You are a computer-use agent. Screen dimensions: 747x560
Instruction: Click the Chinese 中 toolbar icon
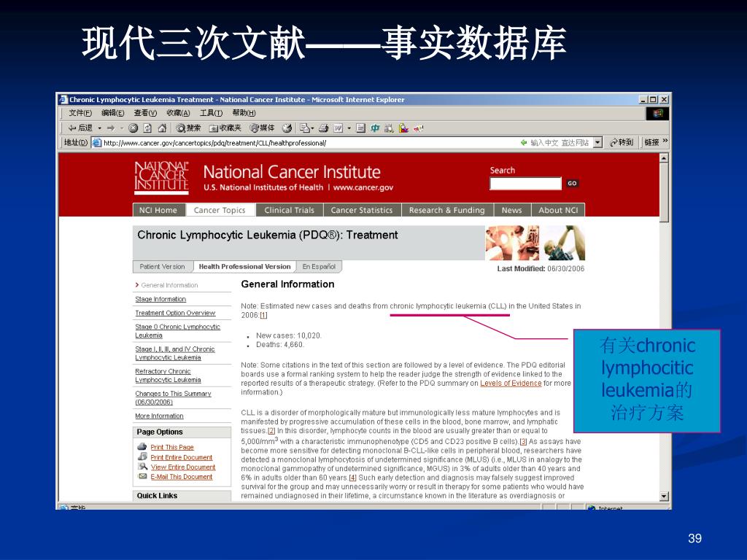376,128
